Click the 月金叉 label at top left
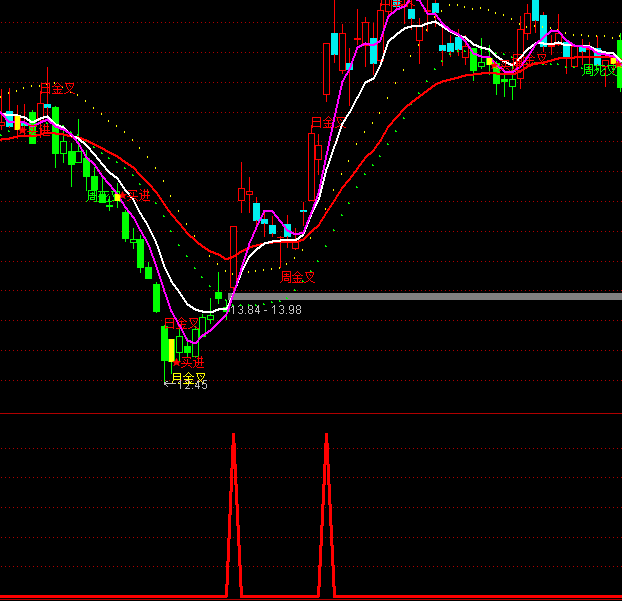 point(57,88)
